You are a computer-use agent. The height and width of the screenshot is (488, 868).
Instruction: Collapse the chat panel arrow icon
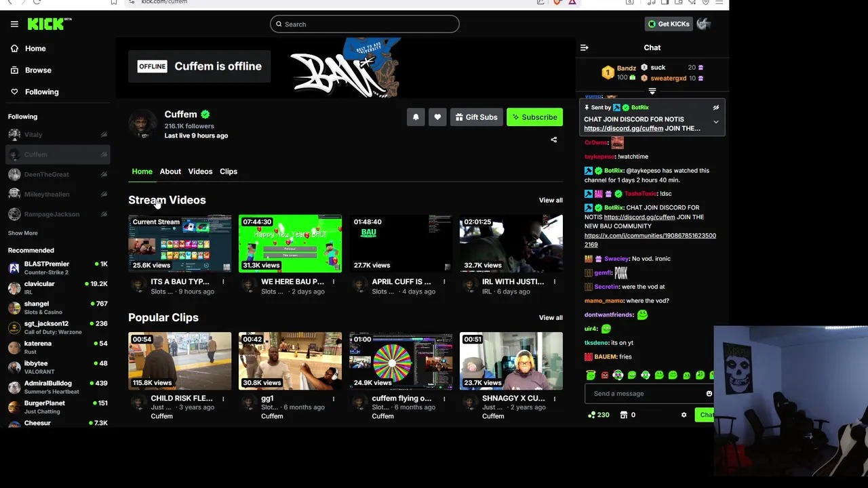pyautogui.click(x=585, y=47)
